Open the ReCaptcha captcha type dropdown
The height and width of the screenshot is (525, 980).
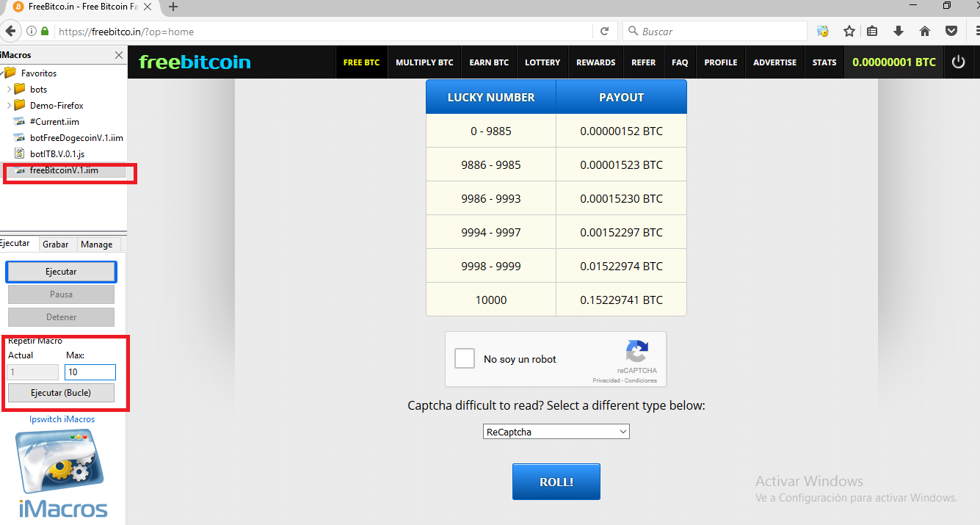coord(556,431)
